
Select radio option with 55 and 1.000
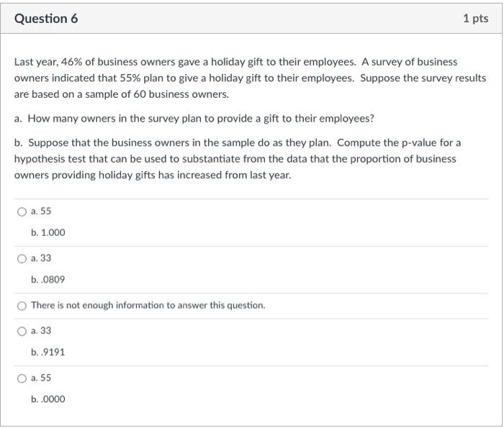coord(22,212)
